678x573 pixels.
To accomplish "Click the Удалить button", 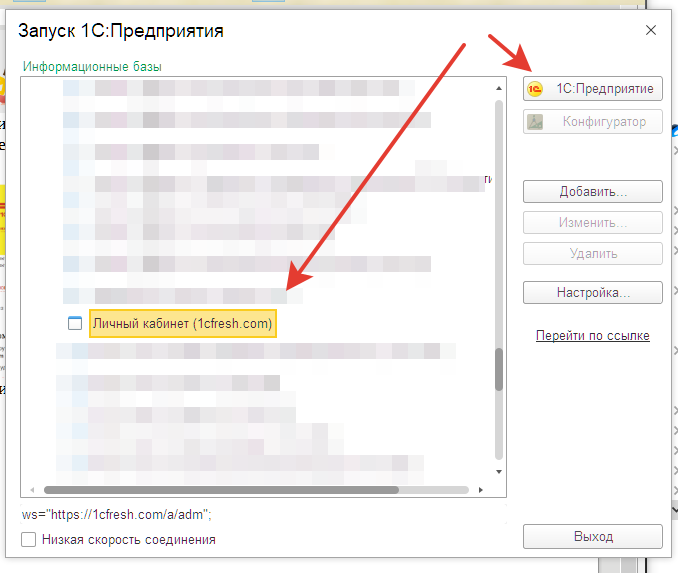I will 592,253.
